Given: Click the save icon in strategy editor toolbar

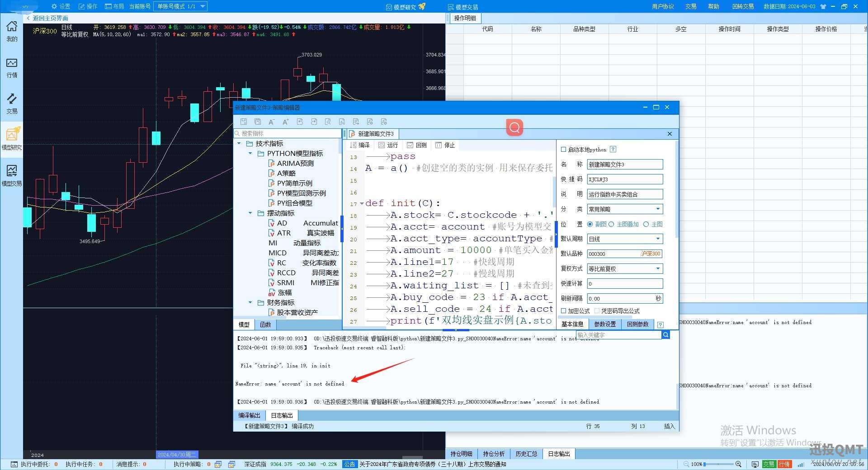Looking at the screenshot, I should (x=244, y=122).
